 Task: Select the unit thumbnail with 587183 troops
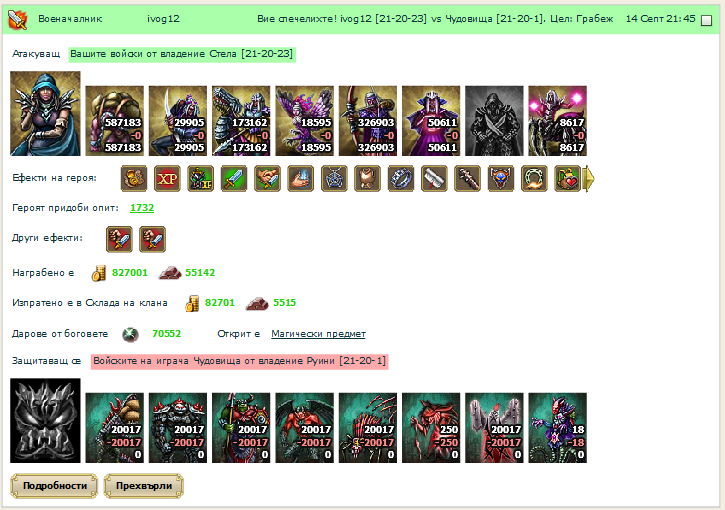(115, 121)
